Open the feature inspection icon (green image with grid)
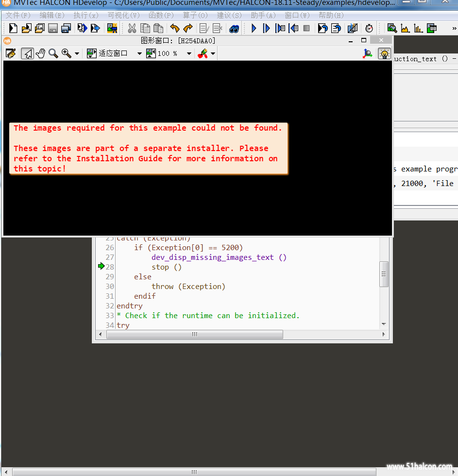Viewport: 458px width, 476px height. (x=432, y=28)
